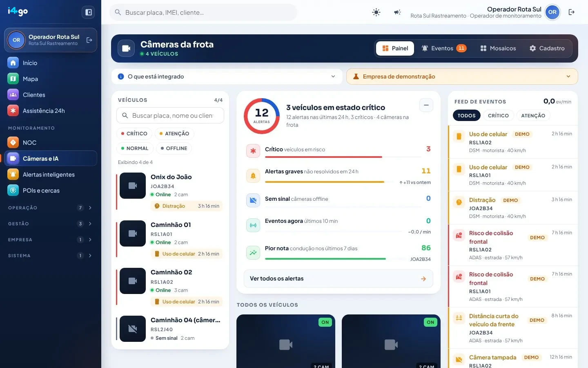
Task: Switch to the Mosaicos tab
Action: point(498,48)
